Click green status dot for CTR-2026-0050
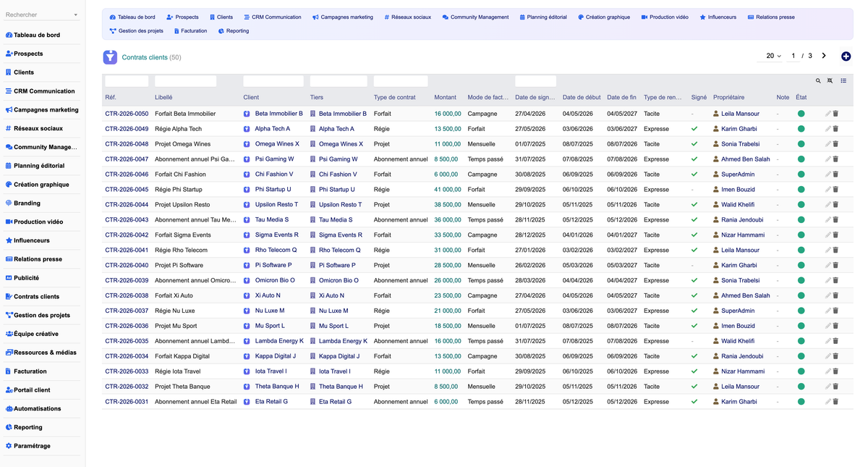 click(x=801, y=114)
